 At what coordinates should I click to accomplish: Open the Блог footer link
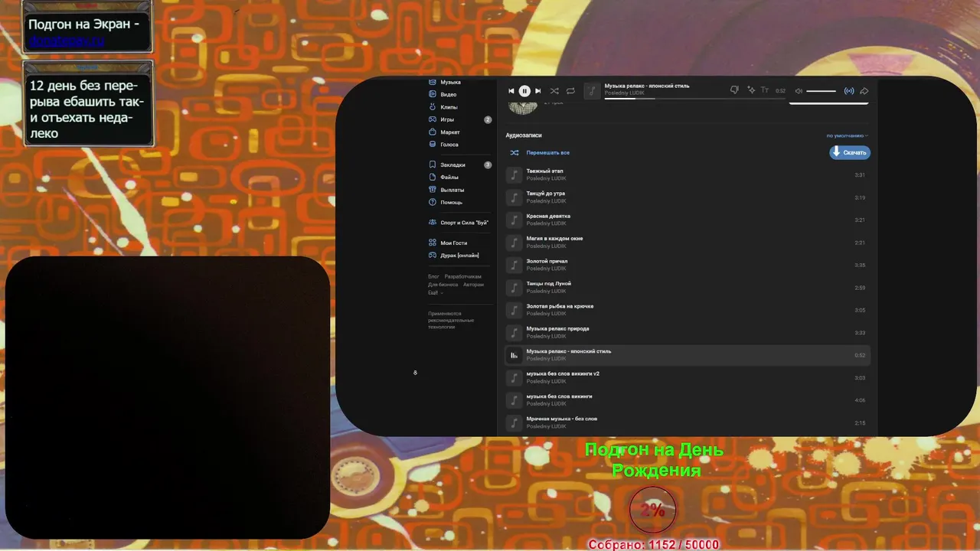click(433, 276)
